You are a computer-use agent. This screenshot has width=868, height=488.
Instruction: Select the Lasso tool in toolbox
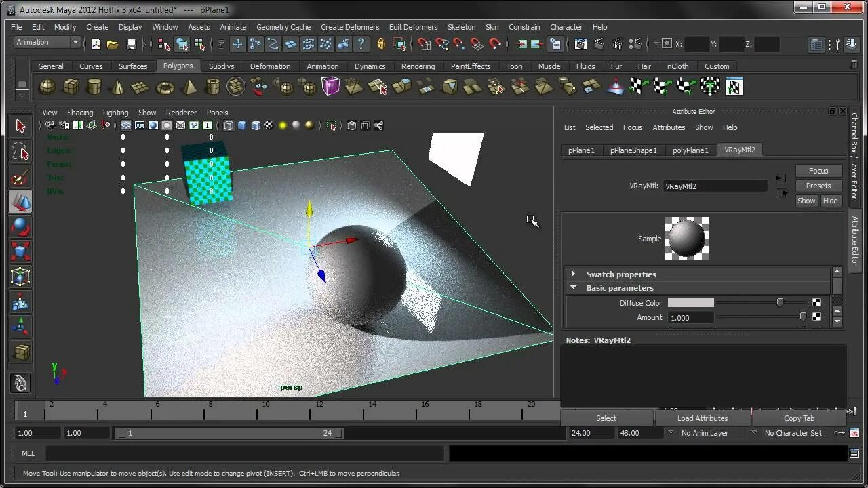click(x=20, y=151)
